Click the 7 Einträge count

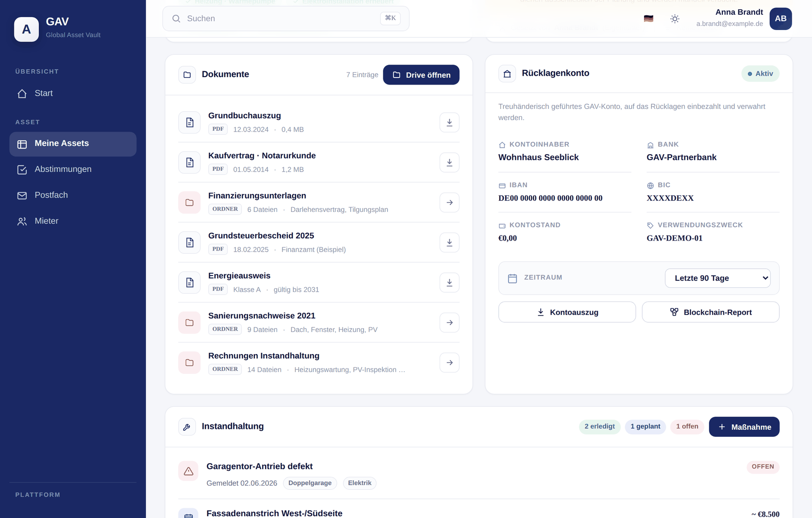pos(362,75)
